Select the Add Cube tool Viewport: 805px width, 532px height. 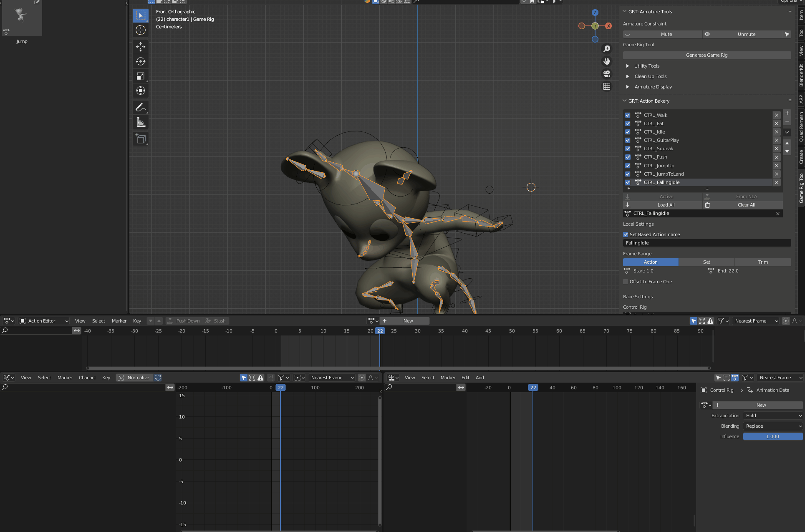click(x=141, y=139)
